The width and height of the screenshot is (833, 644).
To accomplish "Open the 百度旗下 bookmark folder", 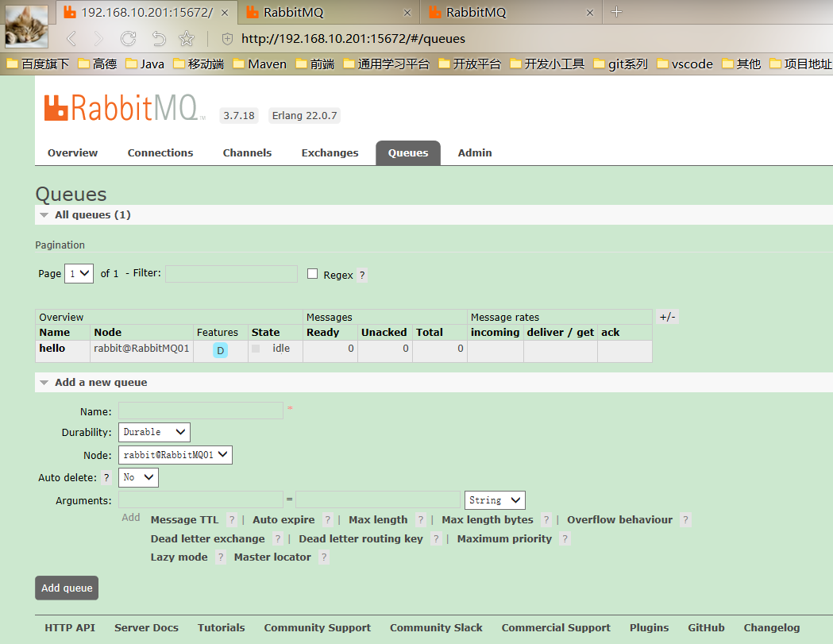I will point(37,64).
